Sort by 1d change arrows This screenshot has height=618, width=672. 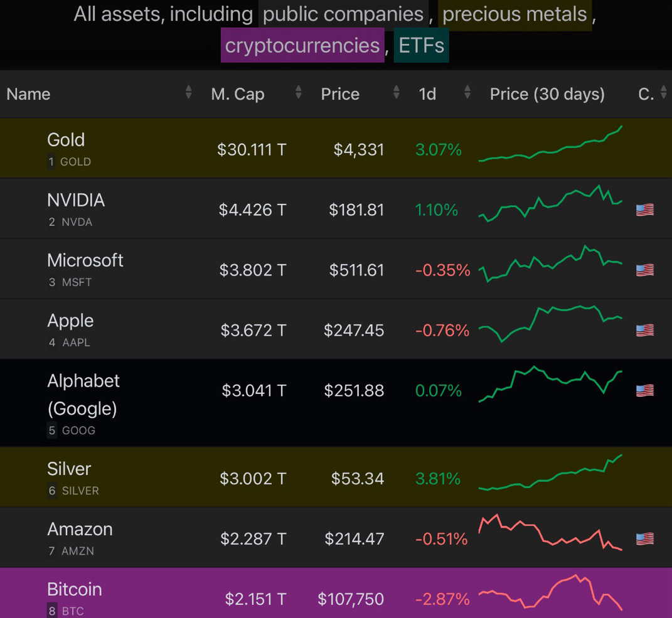467,93
